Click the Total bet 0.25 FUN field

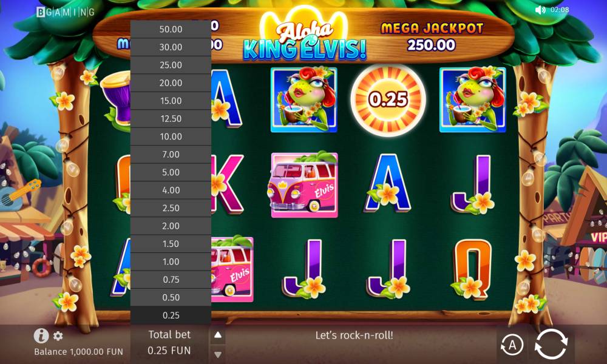(x=169, y=343)
